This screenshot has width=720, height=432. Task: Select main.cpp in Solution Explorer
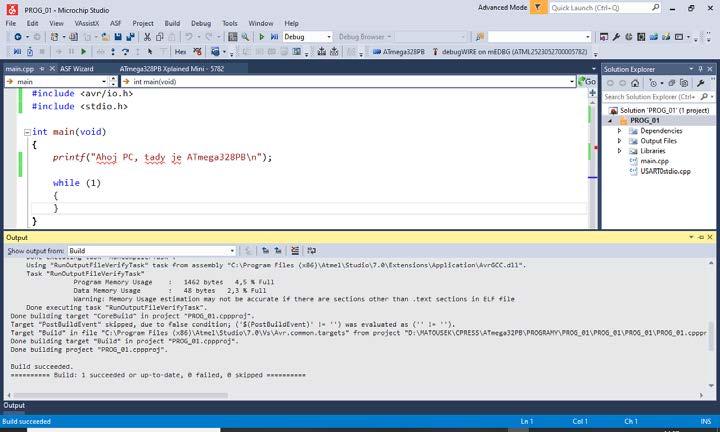pos(654,161)
